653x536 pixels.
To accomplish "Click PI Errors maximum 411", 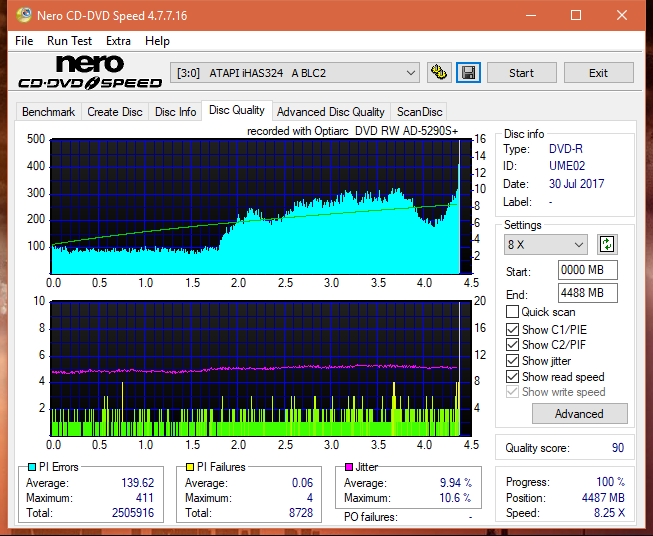I will point(145,498).
